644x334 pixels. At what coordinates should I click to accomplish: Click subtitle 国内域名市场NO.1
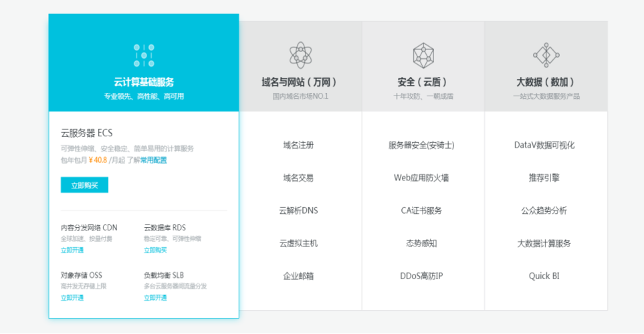pyautogui.click(x=301, y=96)
